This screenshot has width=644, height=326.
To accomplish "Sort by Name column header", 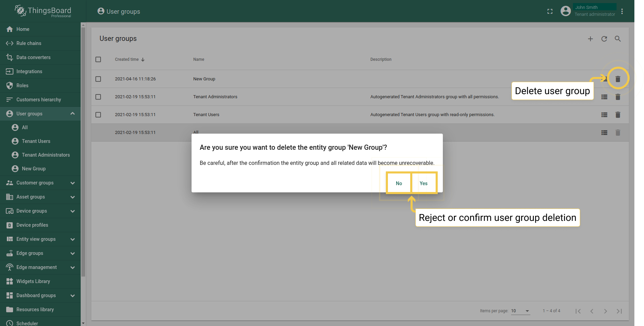I will tap(198, 59).
